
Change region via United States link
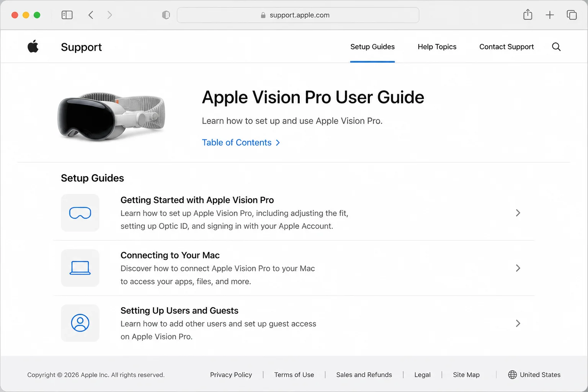click(540, 375)
